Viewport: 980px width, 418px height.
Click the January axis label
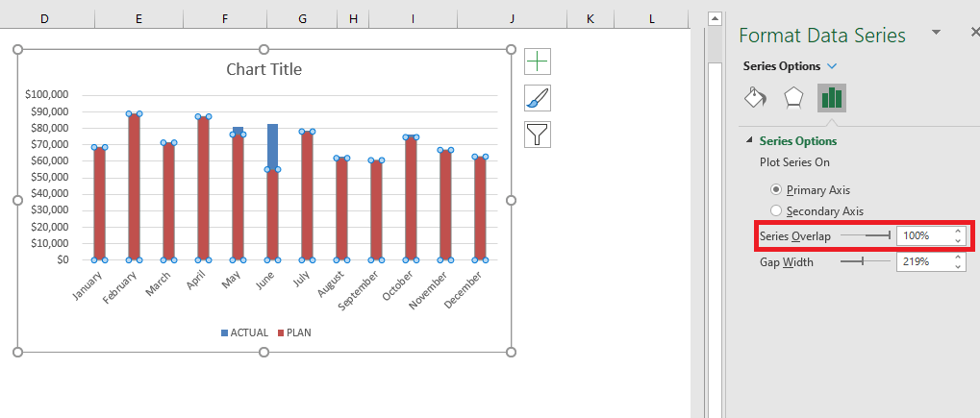(87, 286)
